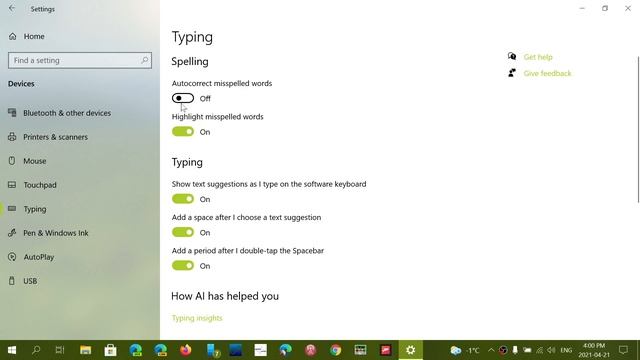Disable text suggestions on software keyboard
The height and width of the screenshot is (360, 640).
click(183, 199)
